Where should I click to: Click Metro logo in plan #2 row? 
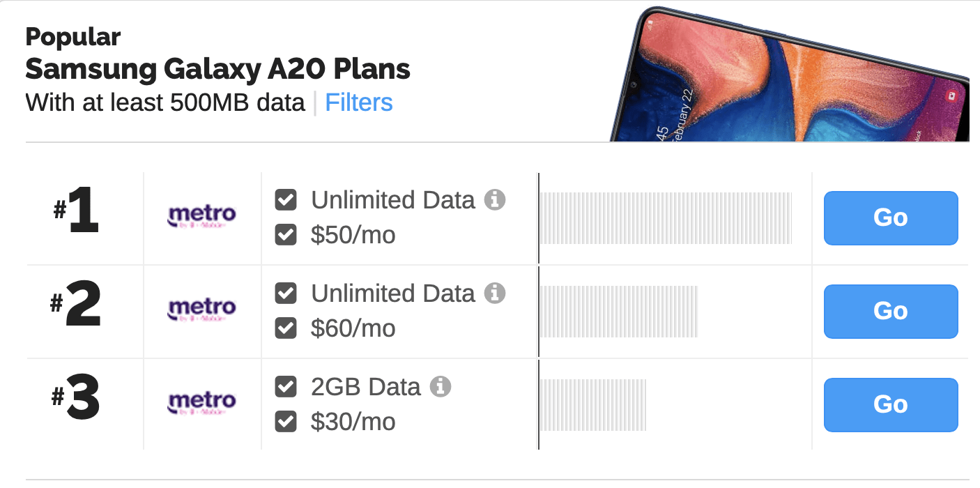[202, 310]
